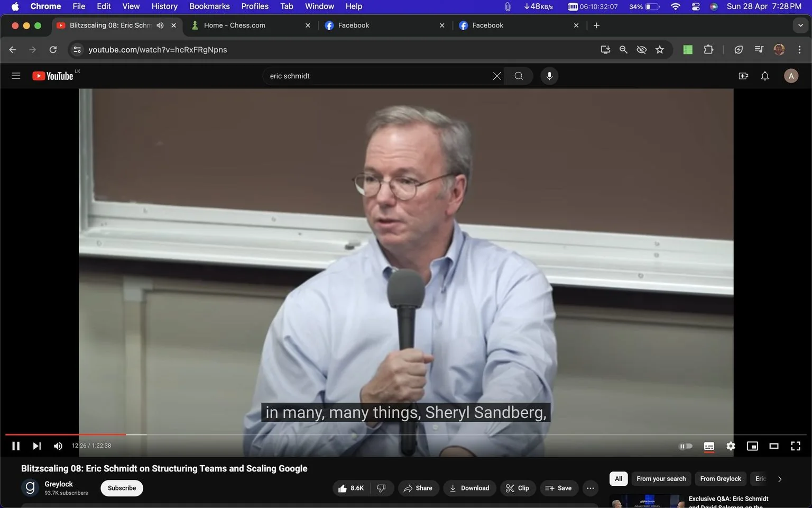
Task: Open video settings gear
Action: coord(731,446)
